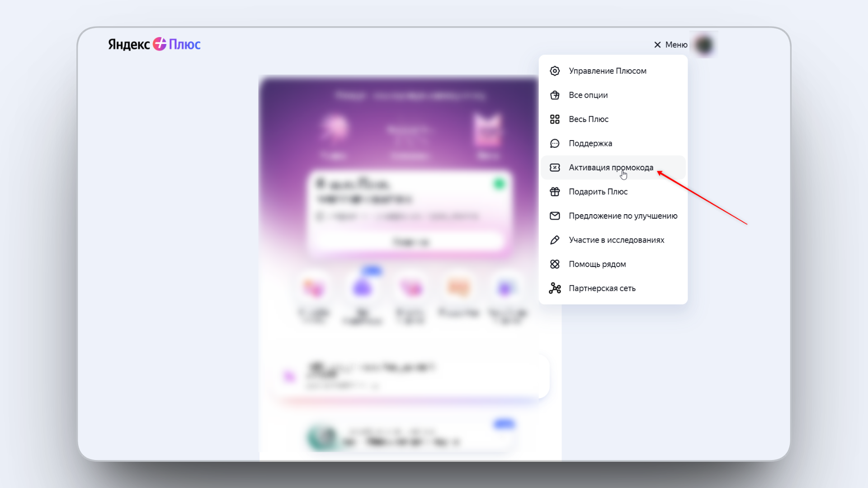Open the Поддержка menu item
868x488 pixels.
click(x=590, y=143)
